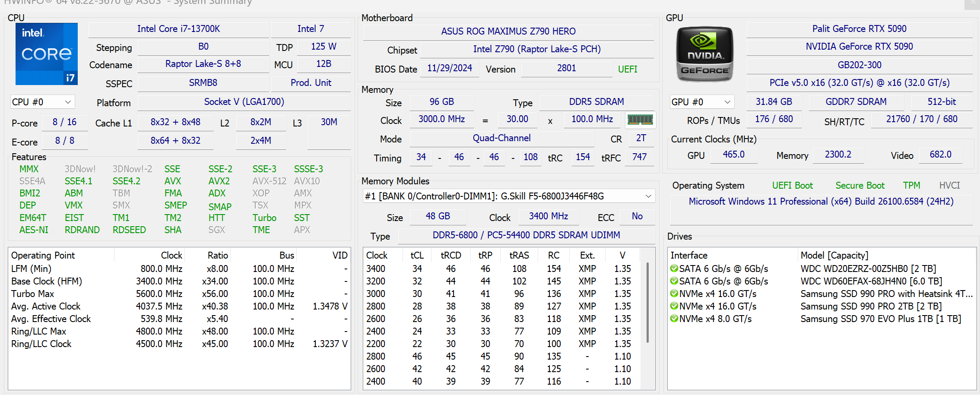Click status icon for WDC WD20EZRZ drive

point(674,269)
